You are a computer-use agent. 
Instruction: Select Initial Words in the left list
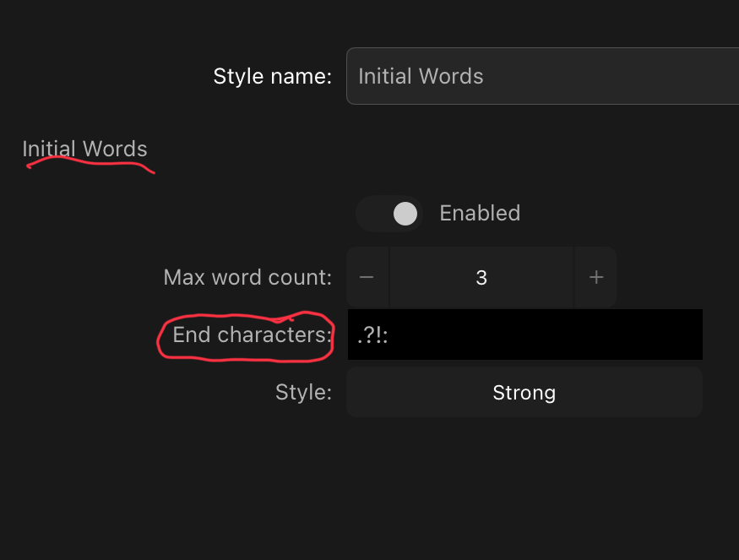84,149
